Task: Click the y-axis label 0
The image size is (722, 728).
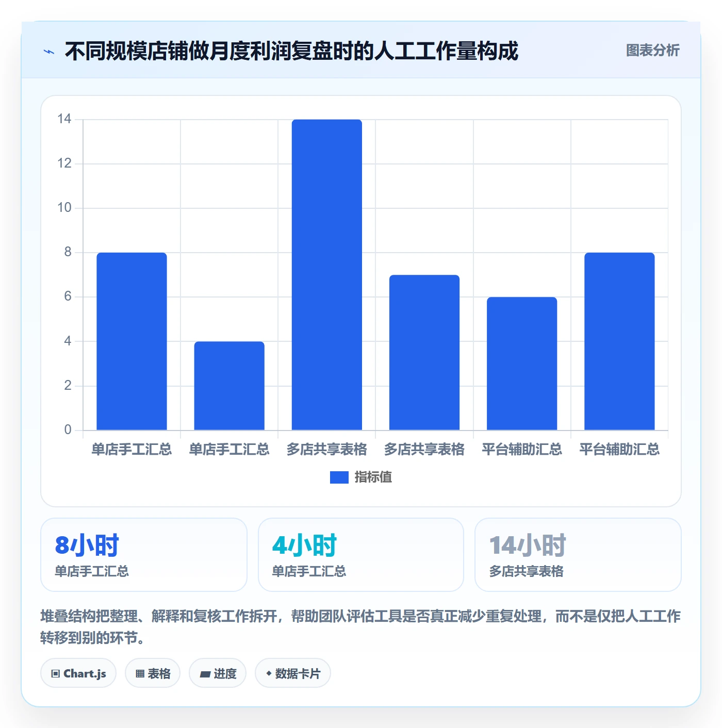Action: coord(68,430)
